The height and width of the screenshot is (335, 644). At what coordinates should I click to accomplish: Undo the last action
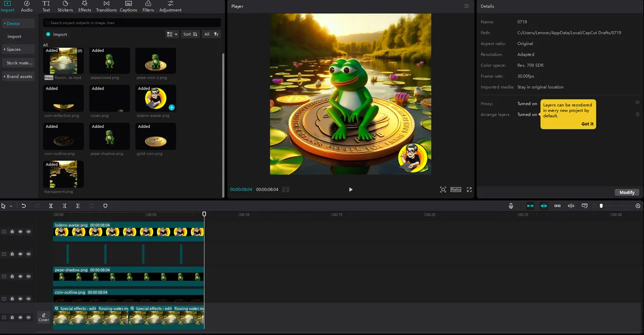click(23, 206)
